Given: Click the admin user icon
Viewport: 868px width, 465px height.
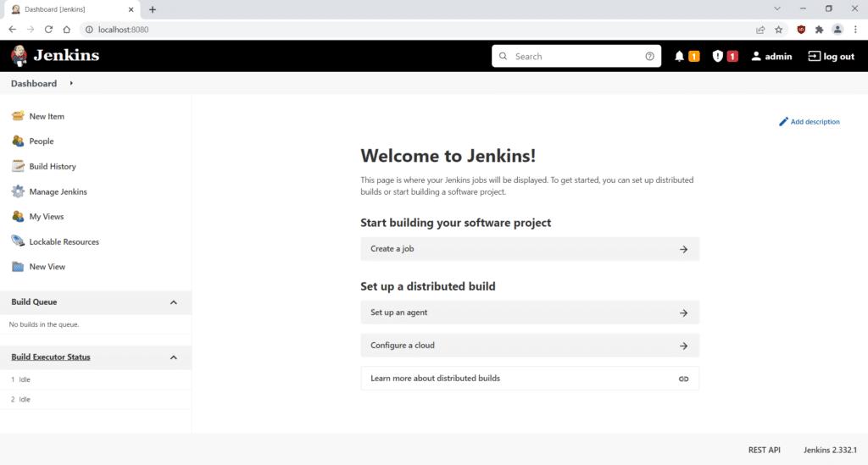Looking at the screenshot, I should coord(755,56).
